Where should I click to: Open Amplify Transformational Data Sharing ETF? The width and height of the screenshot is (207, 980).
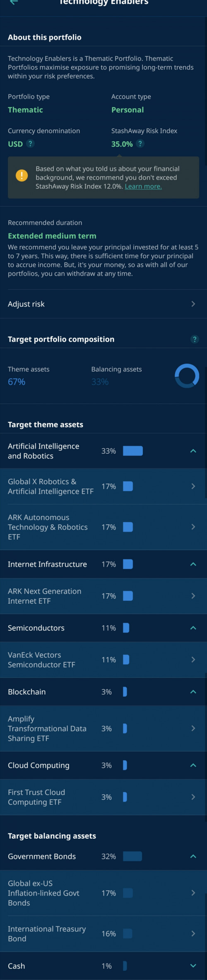click(x=103, y=728)
